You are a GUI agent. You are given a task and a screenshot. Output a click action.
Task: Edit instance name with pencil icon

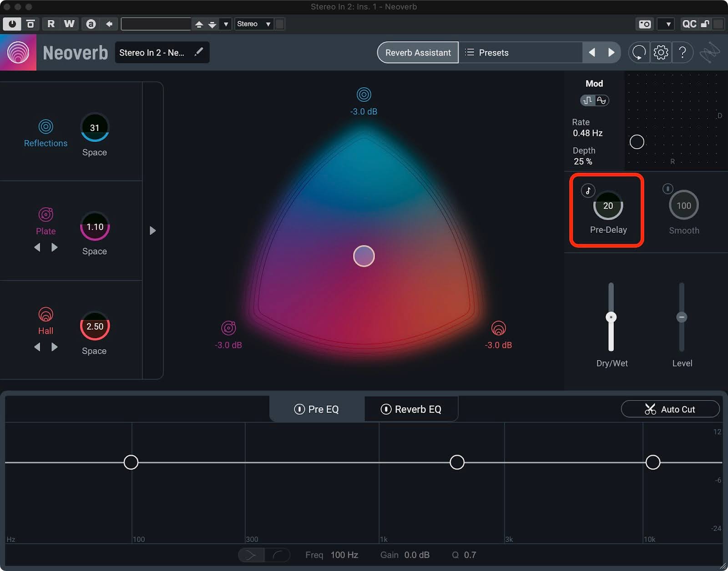(198, 52)
